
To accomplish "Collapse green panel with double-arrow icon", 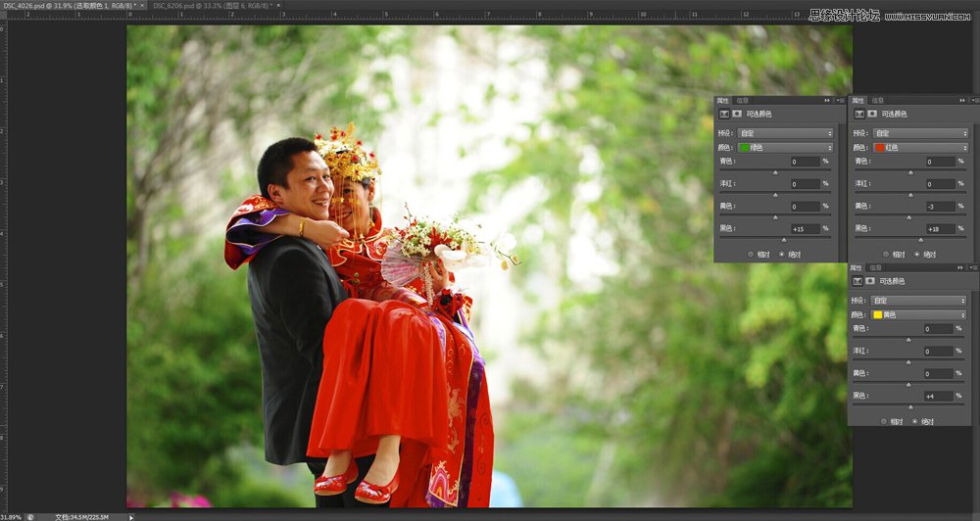I will click(827, 101).
